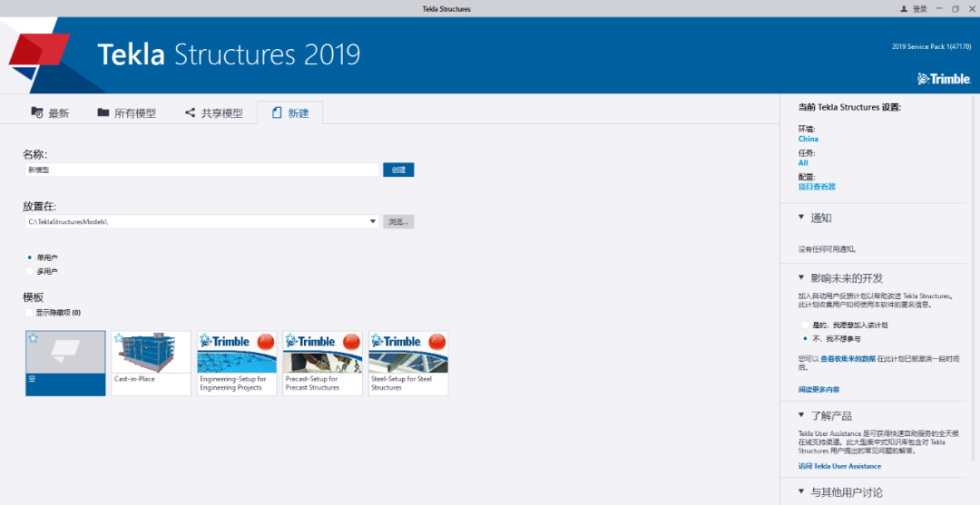
Task: Switch to the 共享模型 shared models tab
Action: tap(214, 113)
